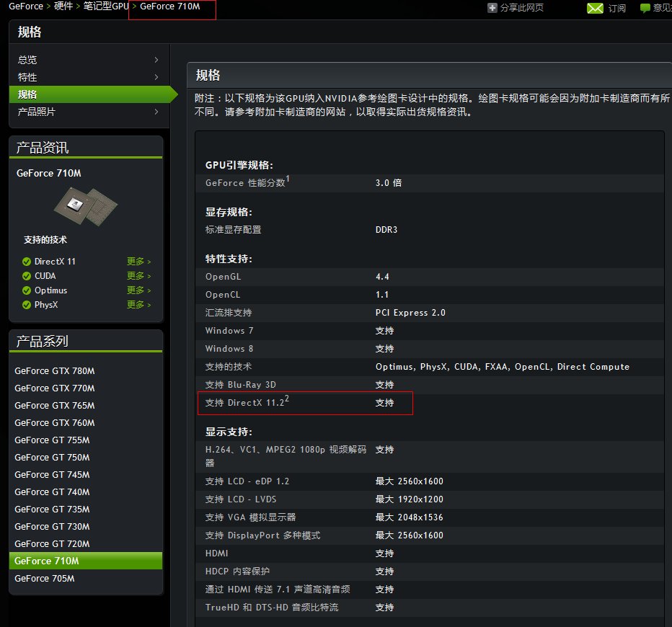Open GeForce GT 740M in product series
This screenshot has height=627, width=672.
(x=52, y=492)
